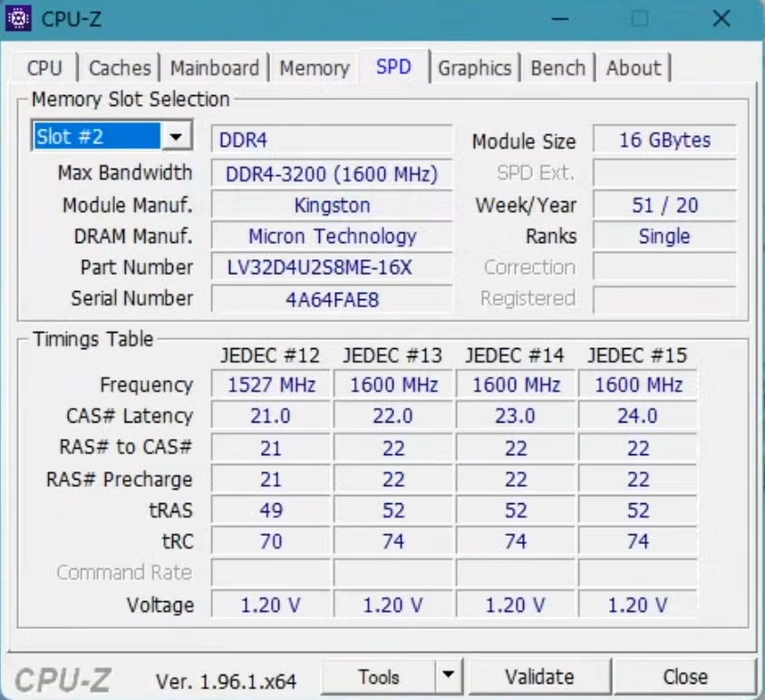The width and height of the screenshot is (765, 700).
Task: Select part number LV32D4U2S8ME-16X
Action: pos(332,267)
